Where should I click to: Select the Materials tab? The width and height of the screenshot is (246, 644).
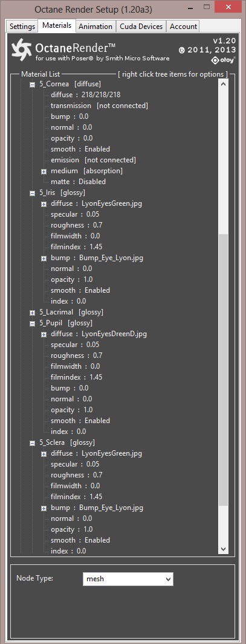(57, 25)
